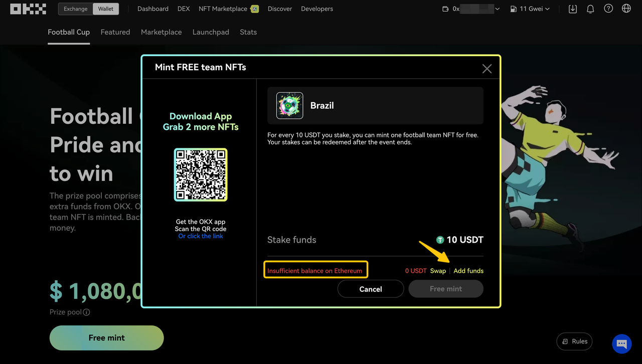
Task: Switch to Wallet mode
Action: pos(106,9)
